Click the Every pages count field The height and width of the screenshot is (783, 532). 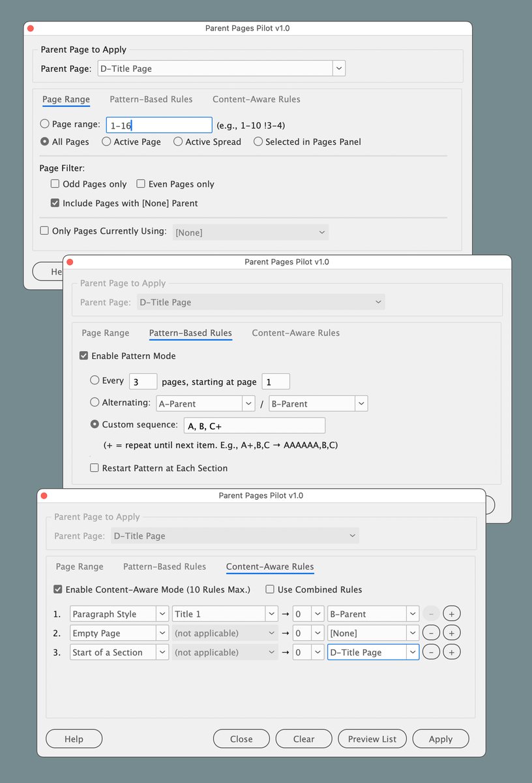[143, 382]
